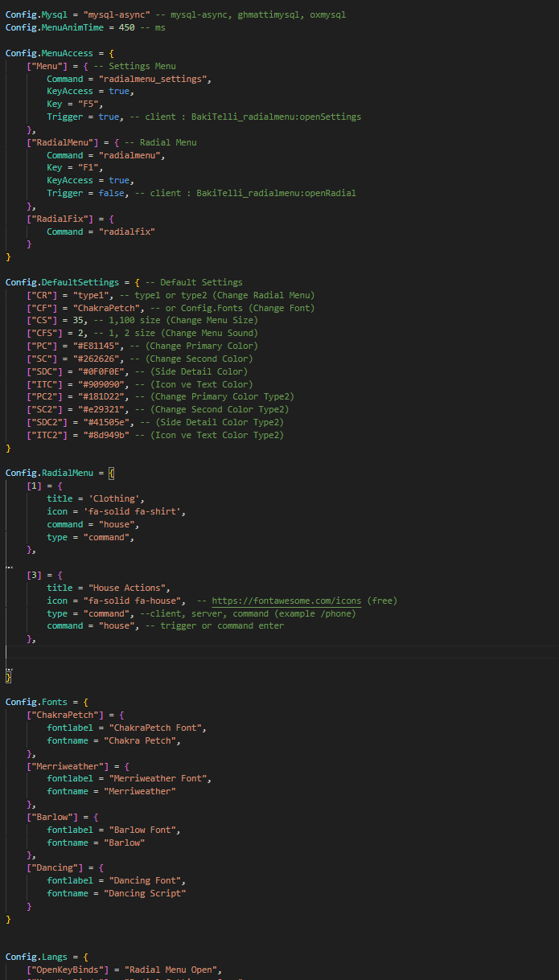Expand the folded ellipsis above the closing RadialMenu brace
The height and width of the screenshot is (980, 559).
point(9,668)
